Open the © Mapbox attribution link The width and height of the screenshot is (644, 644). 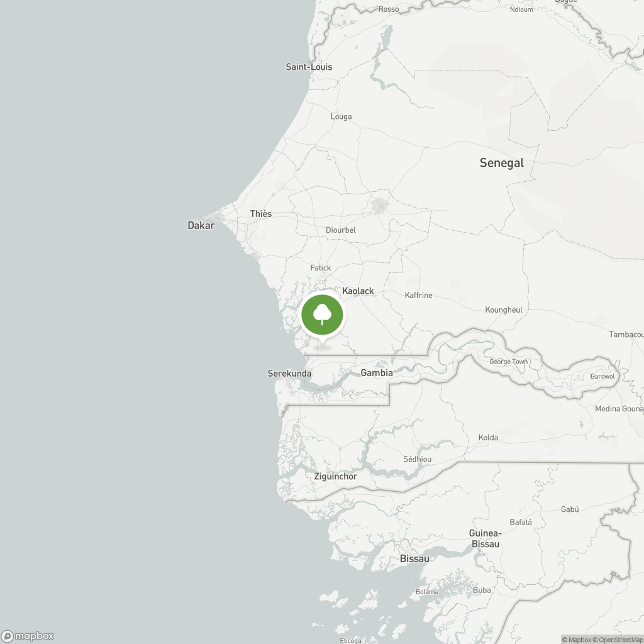pos(577,640)
